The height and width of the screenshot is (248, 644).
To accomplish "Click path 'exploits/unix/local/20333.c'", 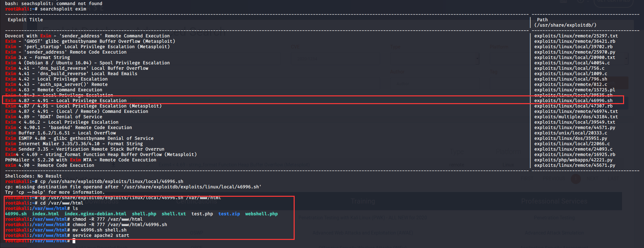I will click(x=570, y=133).
